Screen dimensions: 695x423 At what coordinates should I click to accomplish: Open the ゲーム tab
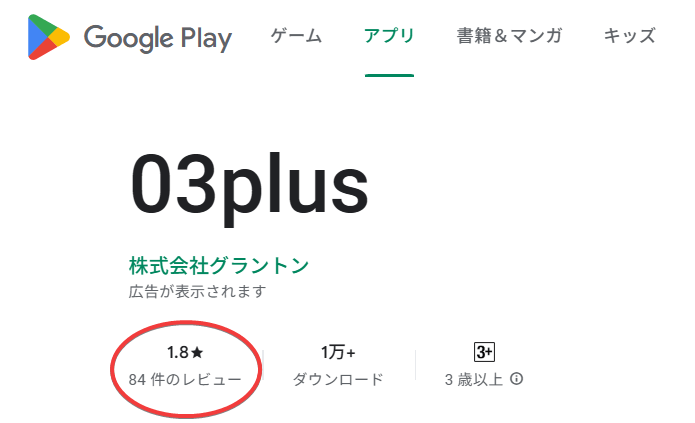[x=296, y=37]
